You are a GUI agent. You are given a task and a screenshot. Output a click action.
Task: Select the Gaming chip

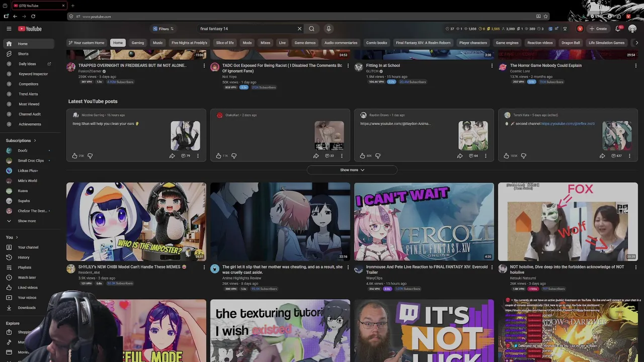pyautogui.click(x=138, y=43)
